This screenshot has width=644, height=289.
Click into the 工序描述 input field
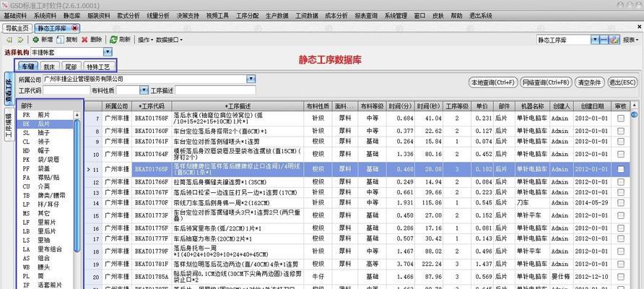click(x=215, y=90)
